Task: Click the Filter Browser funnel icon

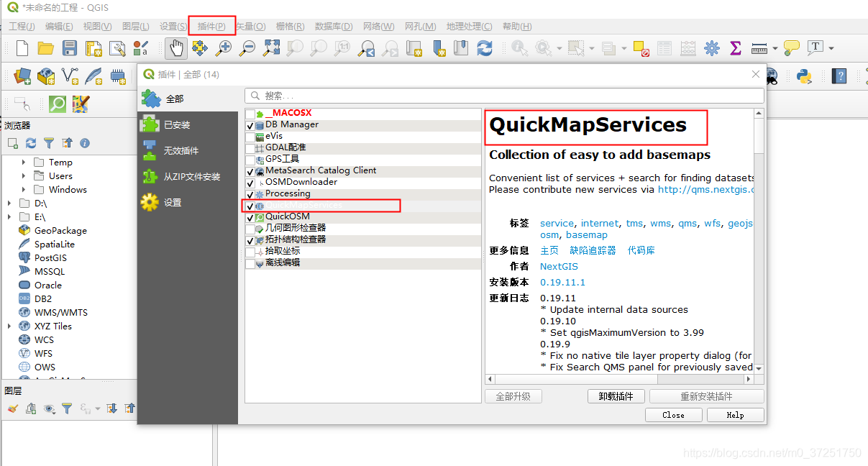Action: [x=49, y=143]
